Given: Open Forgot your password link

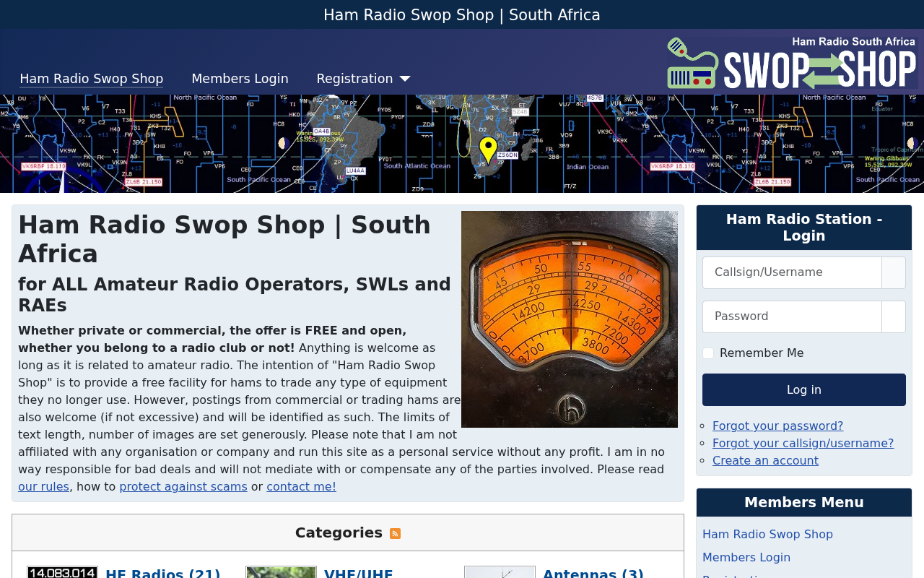Looking at the screenshot, I should [x=777, y=426].
